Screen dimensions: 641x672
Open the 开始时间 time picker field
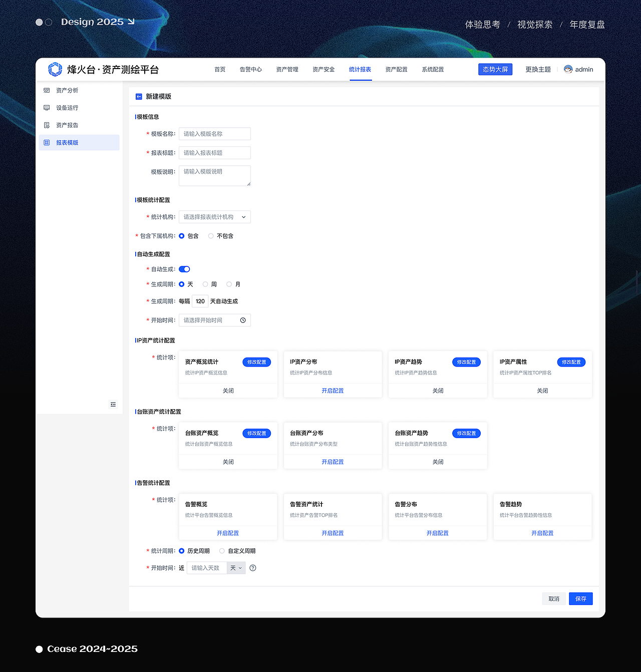pyautogui.click(x=215, y=320)
